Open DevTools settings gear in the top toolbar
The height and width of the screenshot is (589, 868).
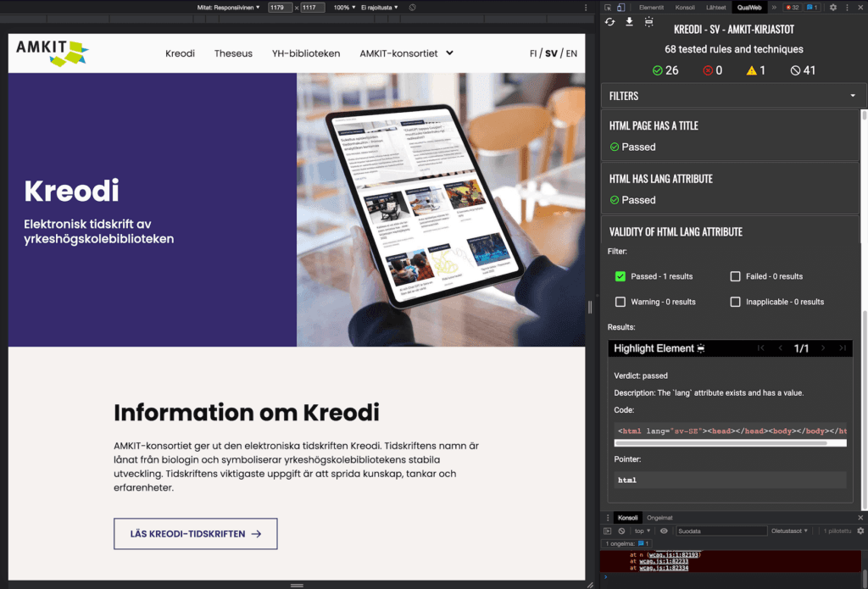832,7
